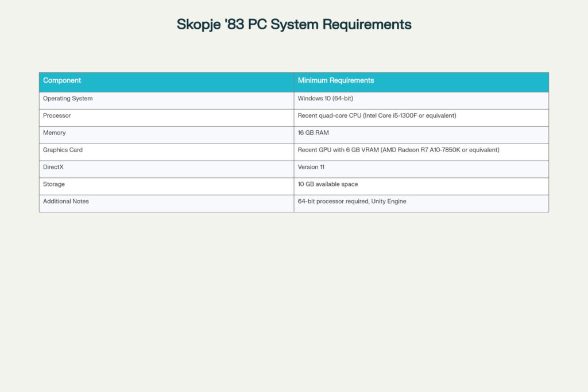Select the 'Additional Notes' row label
This screenshot has width=588, height=392.
[x=65, y=201]
